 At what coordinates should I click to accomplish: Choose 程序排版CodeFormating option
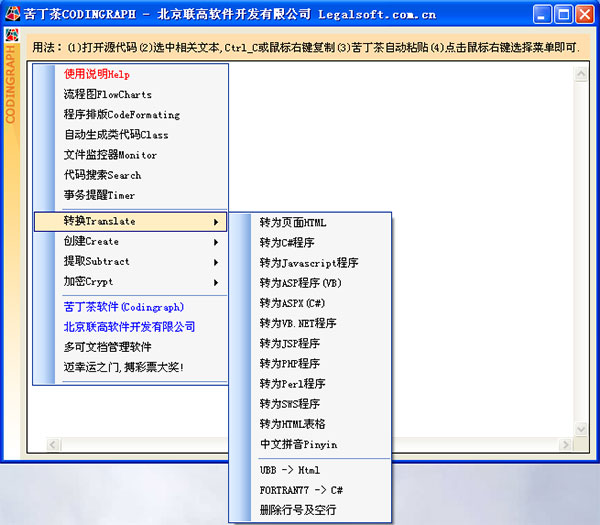[x=130, y=114]
